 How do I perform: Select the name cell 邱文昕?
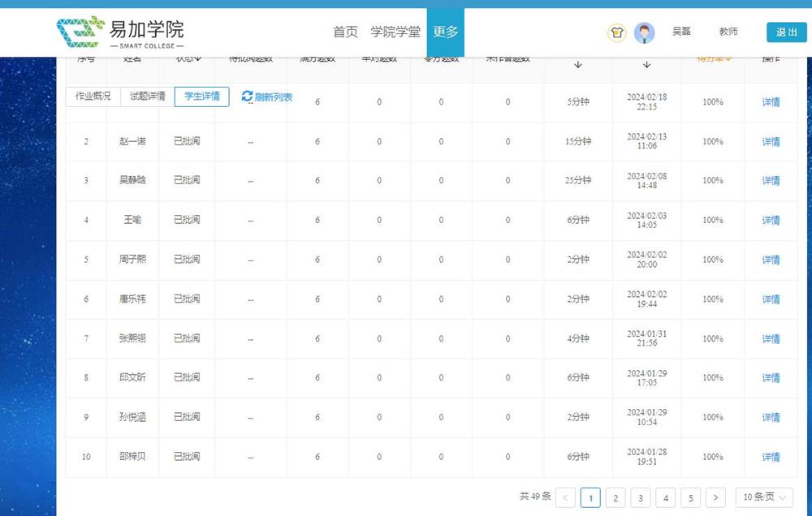pos(132,377)
